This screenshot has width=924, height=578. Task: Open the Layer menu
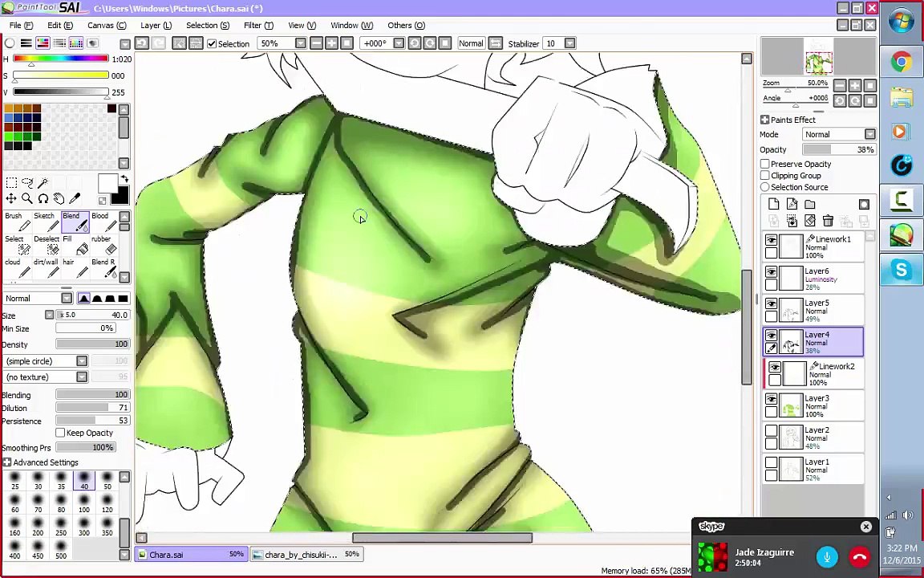click(156, 26)
